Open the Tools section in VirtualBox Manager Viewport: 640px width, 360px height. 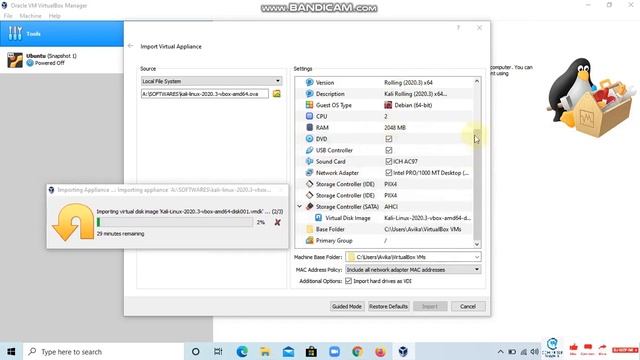61,33
